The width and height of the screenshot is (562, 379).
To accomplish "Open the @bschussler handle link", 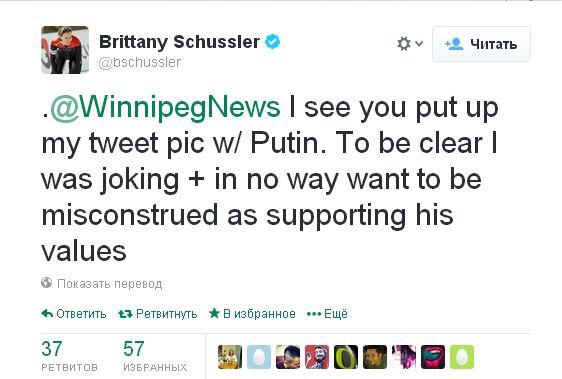I will [139, 62].
